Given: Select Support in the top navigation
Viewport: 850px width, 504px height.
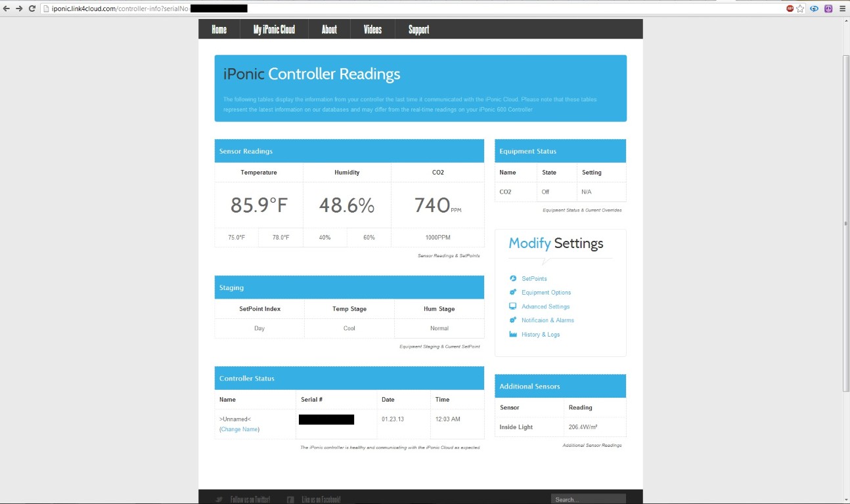Looking at the screenshot, I should (418, 30).
